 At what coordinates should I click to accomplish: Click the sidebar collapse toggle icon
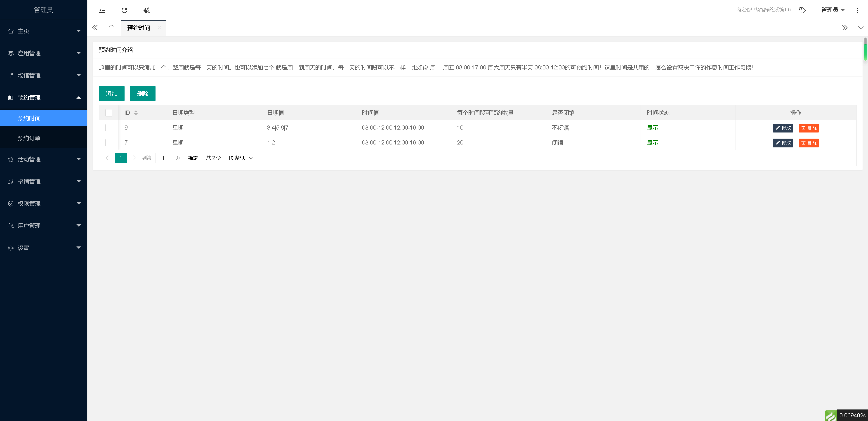click(x=102, y=10)
